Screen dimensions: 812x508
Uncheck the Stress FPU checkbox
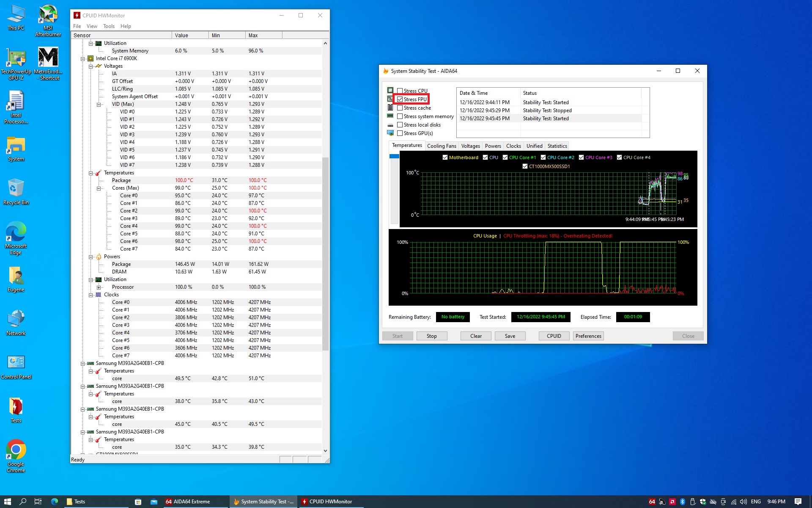click(x=400, y=99)
